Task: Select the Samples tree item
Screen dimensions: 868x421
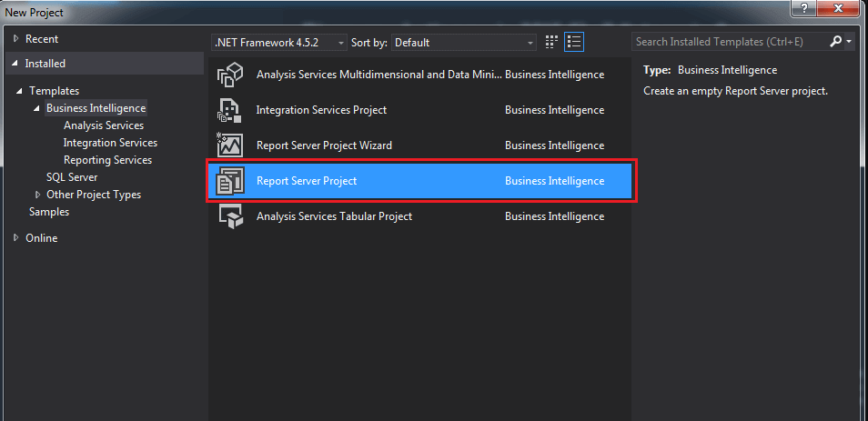Action: 49,212
